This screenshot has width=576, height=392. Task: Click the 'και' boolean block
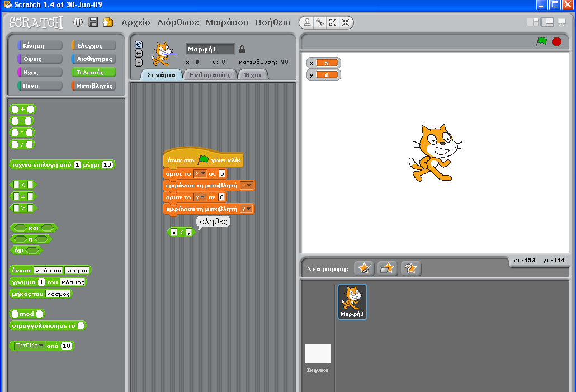pos(34,228)
